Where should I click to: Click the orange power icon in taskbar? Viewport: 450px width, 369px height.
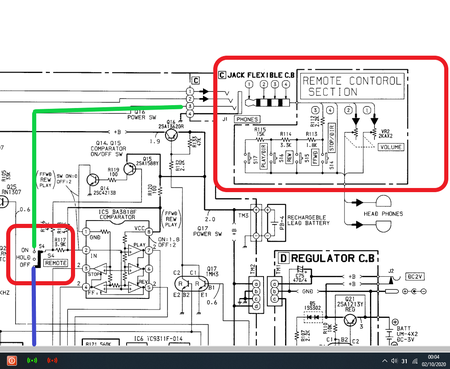pos(11,360)
